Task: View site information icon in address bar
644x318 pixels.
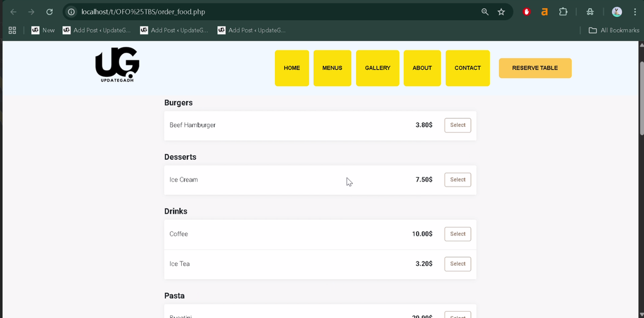Action: point(72,12)
